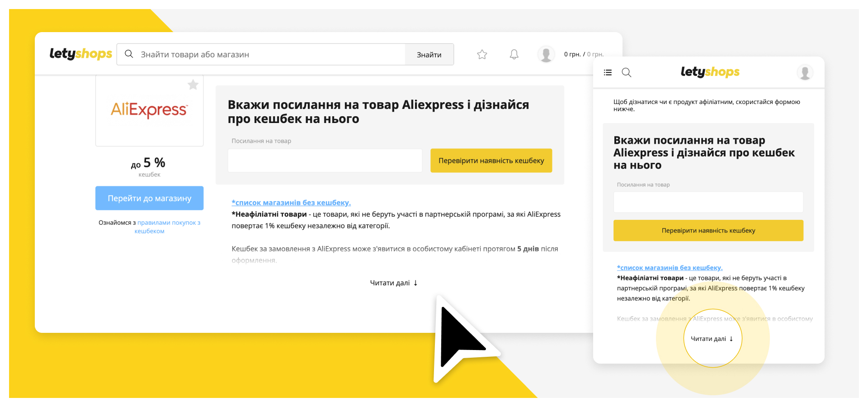Add AliExpress to favorites with card star

click(193, 85)
